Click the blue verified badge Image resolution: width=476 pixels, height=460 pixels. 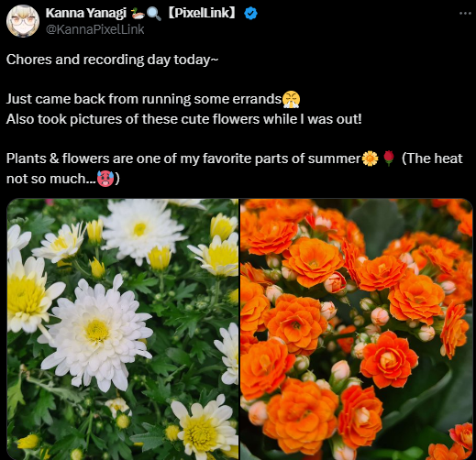pyautogui.click(x=250, y=14)
